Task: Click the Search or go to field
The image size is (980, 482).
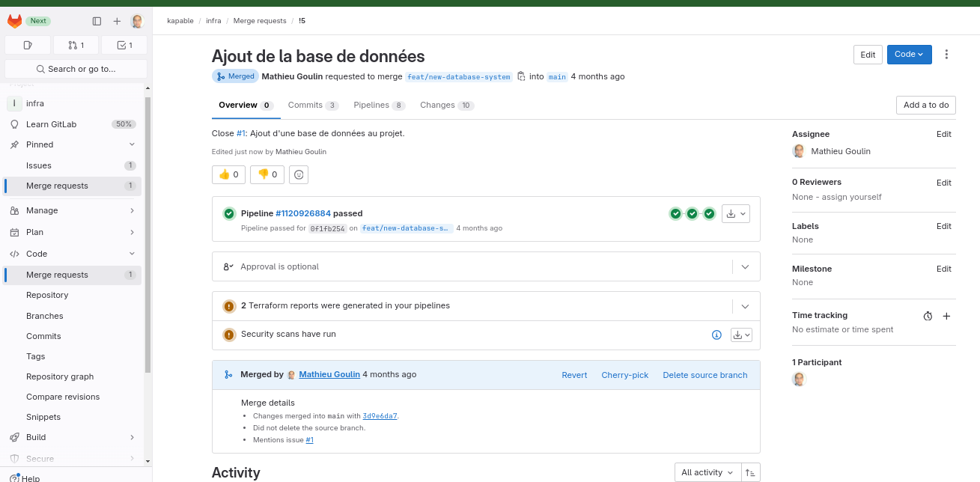Action: pos(75,69)
